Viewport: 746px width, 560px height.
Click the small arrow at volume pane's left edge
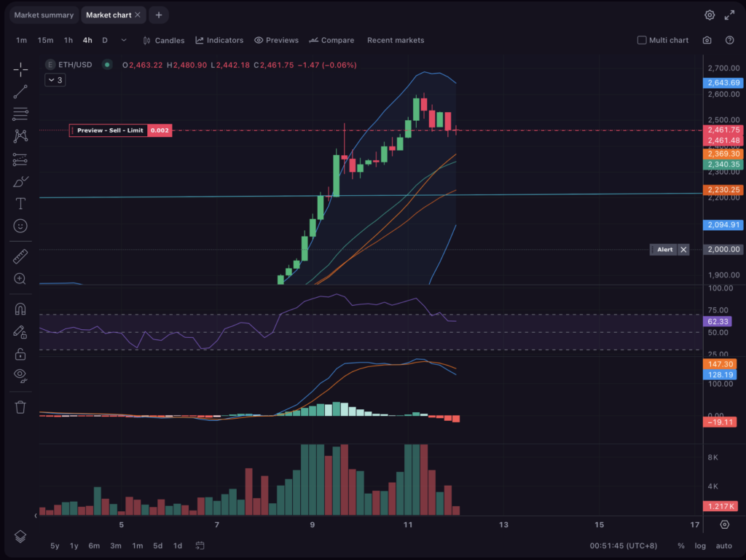(x=35, y=516)
